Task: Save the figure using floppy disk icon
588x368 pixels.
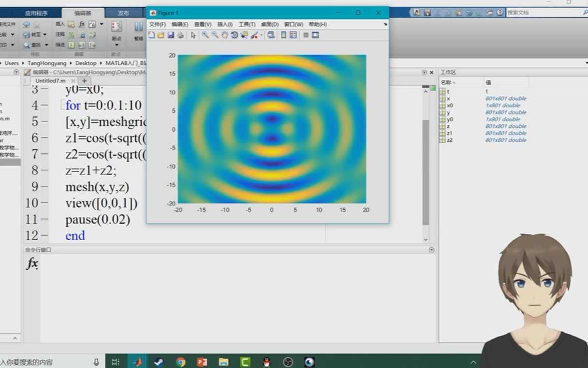Action: tap(171, 35)
